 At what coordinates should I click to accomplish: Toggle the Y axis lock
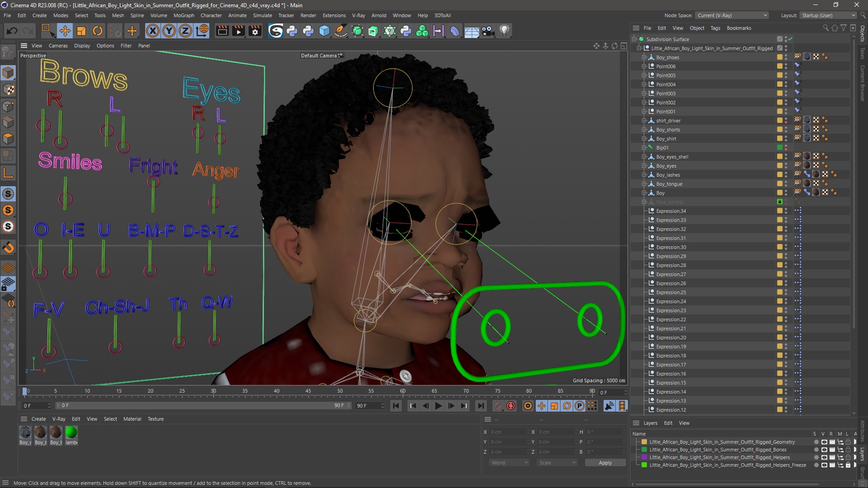click(169, 31)
